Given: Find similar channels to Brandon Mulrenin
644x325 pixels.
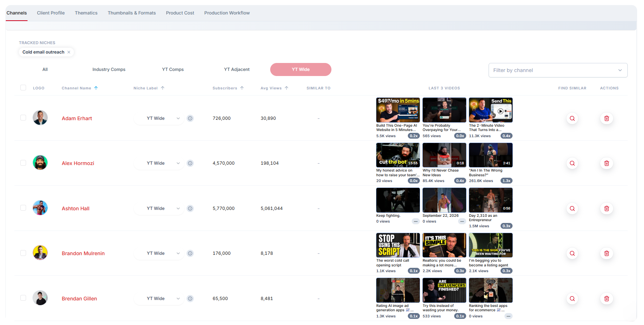Looking at the screenshot, I should [x=572, y=253].
